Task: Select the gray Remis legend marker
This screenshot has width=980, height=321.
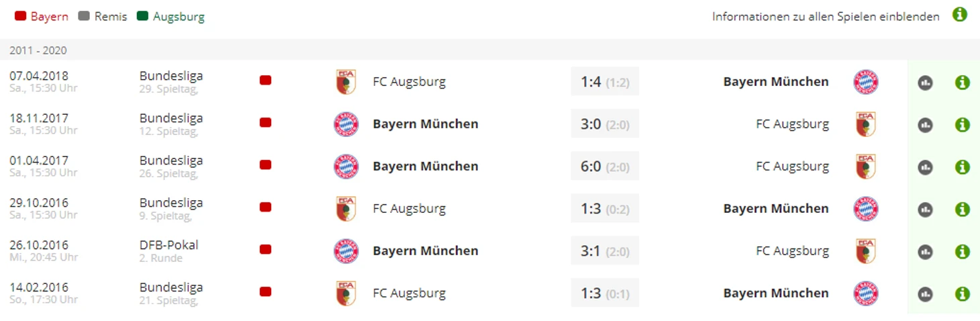Action: pyautogui.click(x=84, y=16)
